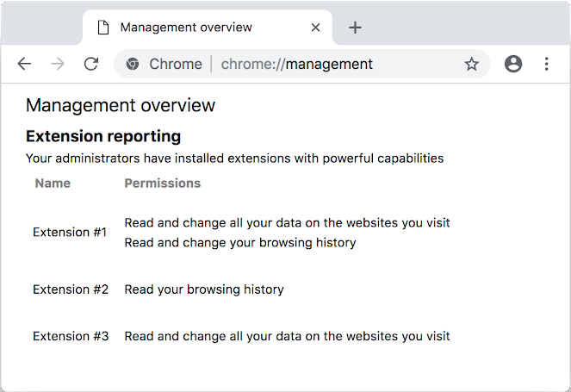Select the Extension #3 row name
571x392 pixels.
coord(71,336)
